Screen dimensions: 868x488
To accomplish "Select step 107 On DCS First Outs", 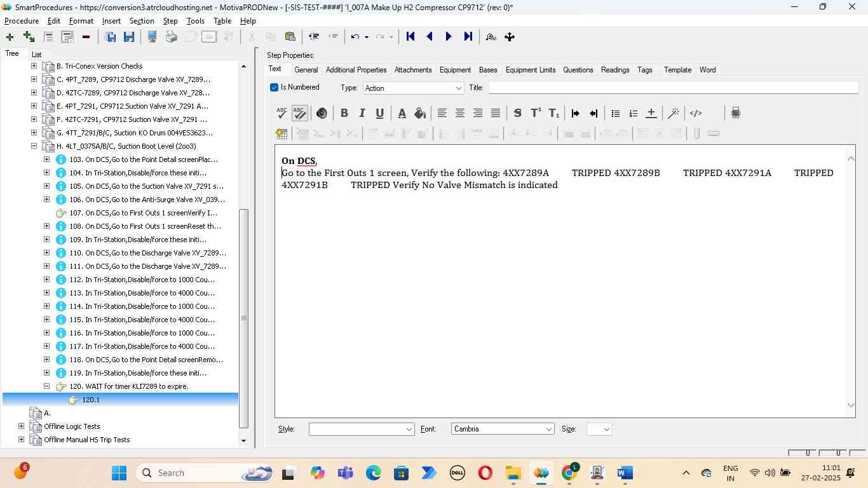I will coord(143,213).
